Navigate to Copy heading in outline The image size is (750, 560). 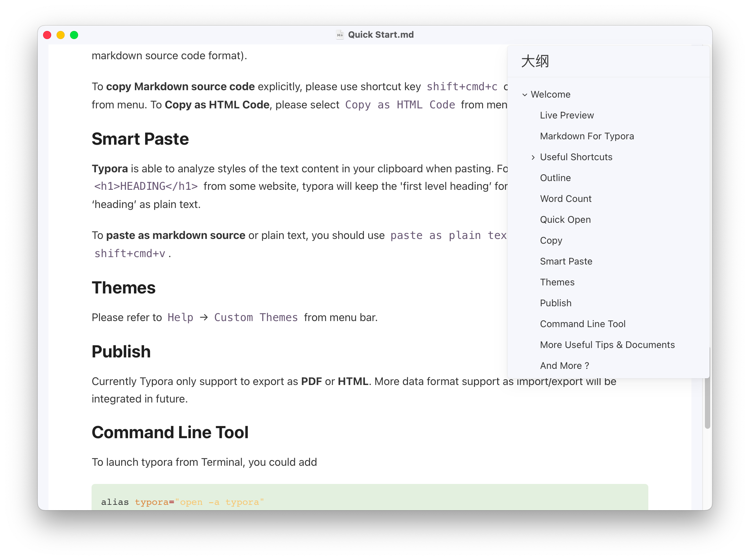[551, 240]
